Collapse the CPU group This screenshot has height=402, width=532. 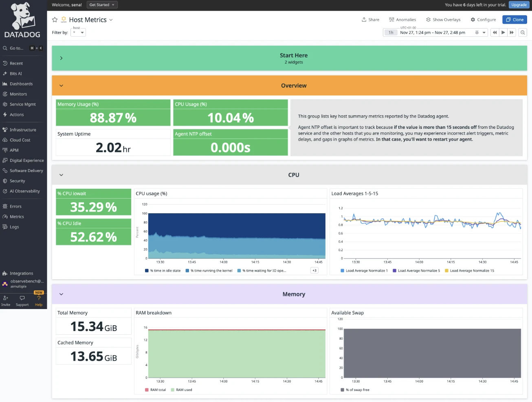click(61, 175)
